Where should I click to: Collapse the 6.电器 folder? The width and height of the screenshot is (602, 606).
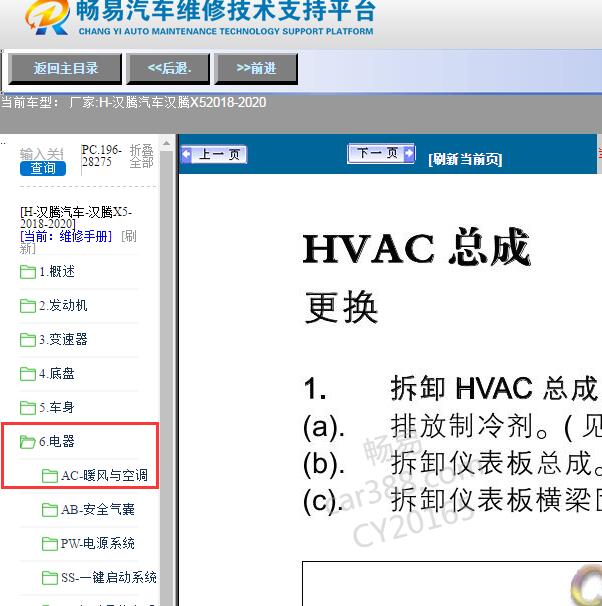[x=57, y=441]
